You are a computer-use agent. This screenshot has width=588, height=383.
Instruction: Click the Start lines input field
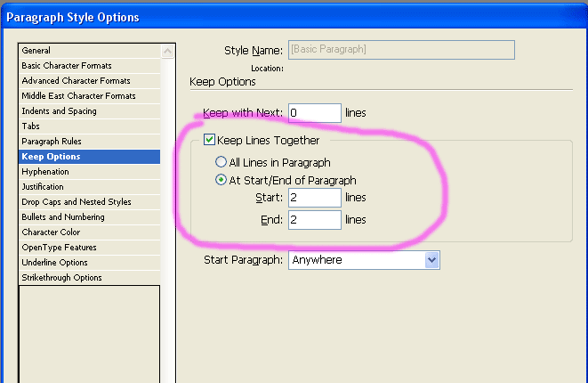click(315, 198)
